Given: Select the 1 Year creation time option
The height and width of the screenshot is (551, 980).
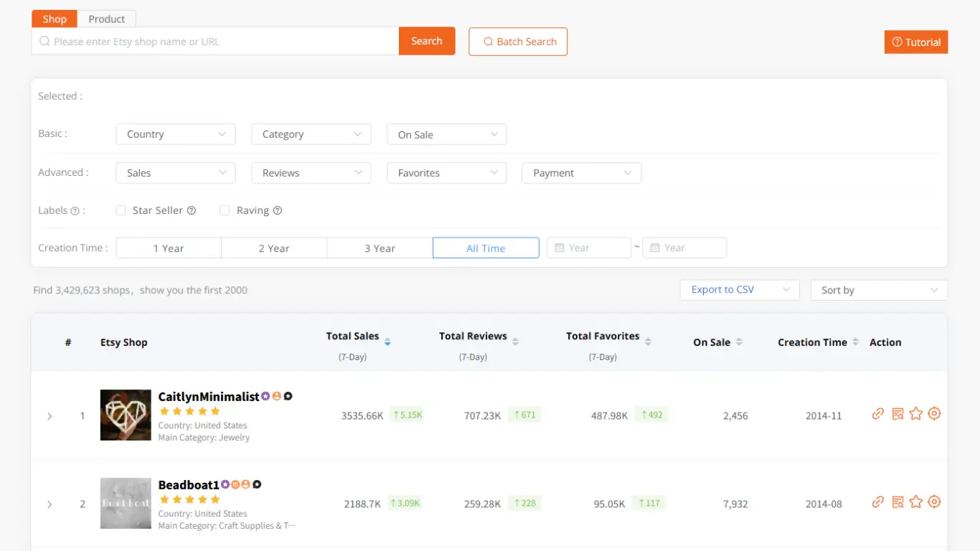Looking at the screenshot, I should tap(169, 248).
